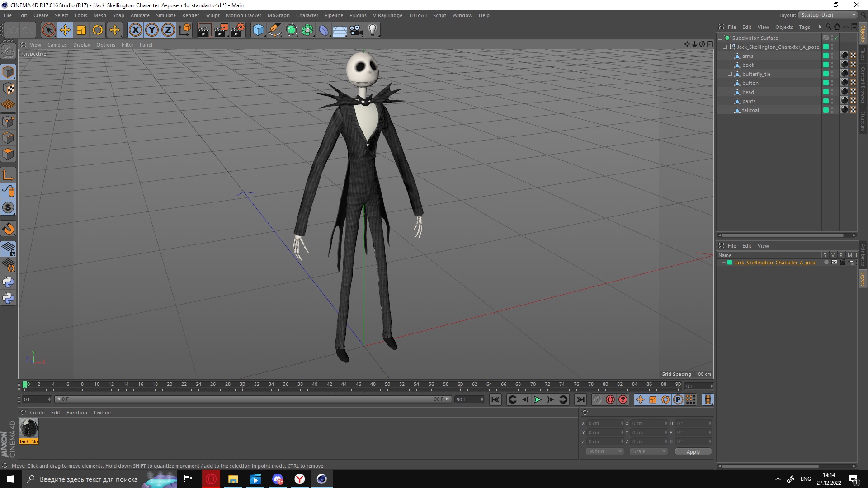
Task: Click the Object Manager horizontal scrollbar
Action: [782, 235]
